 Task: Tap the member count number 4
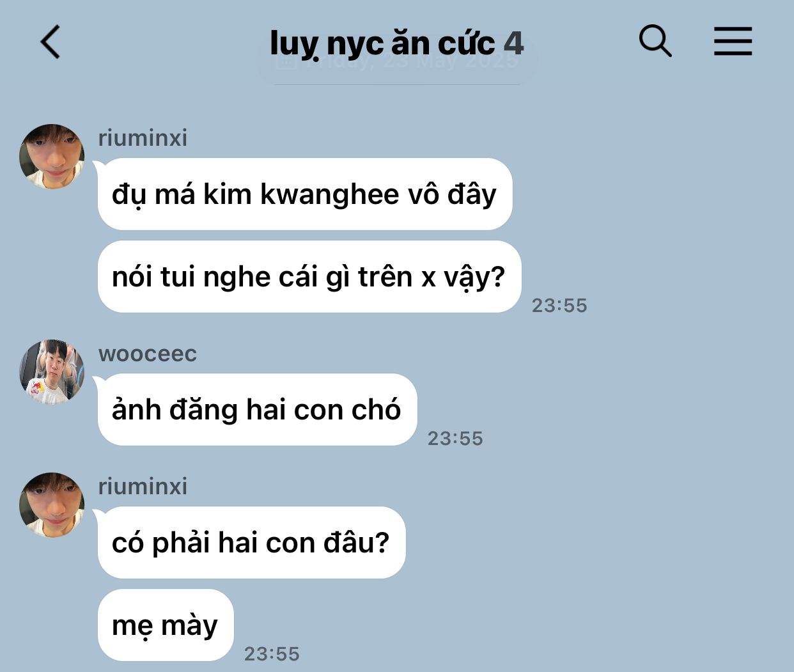pos(513,44)
